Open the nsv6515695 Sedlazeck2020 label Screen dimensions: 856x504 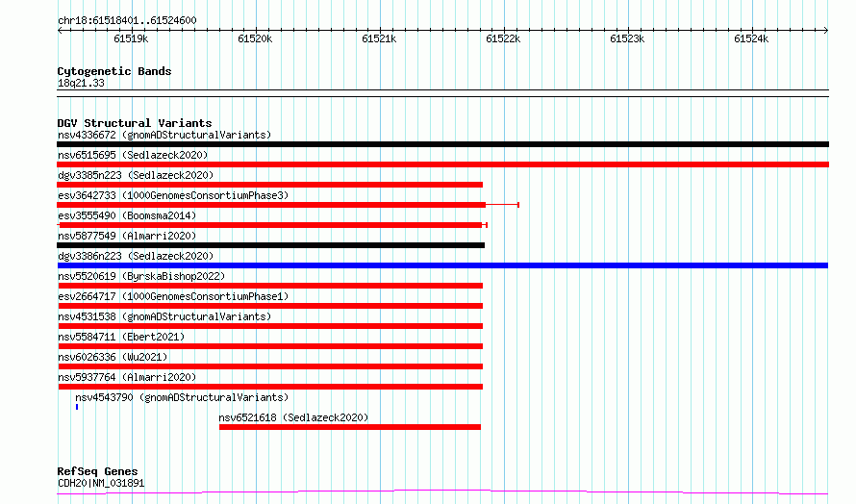133,155
